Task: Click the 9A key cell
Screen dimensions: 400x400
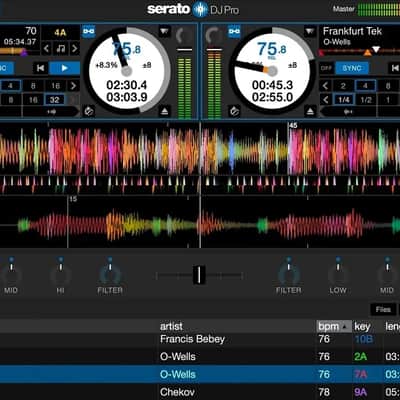Action: click(x=361, y=392)
